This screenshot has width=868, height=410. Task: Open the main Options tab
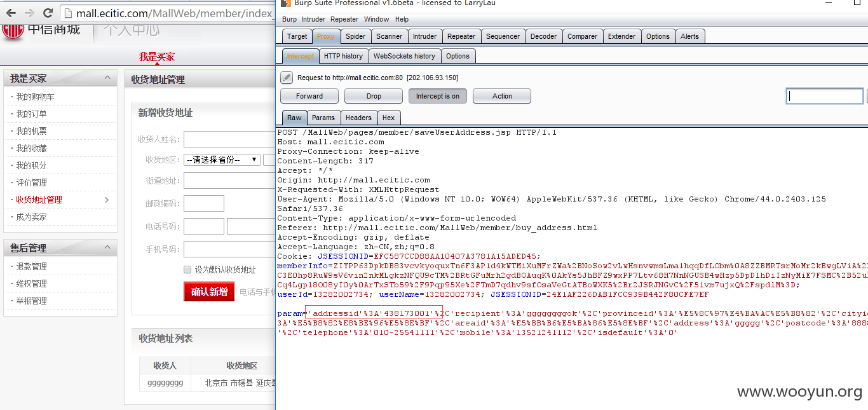coord(658,36)
